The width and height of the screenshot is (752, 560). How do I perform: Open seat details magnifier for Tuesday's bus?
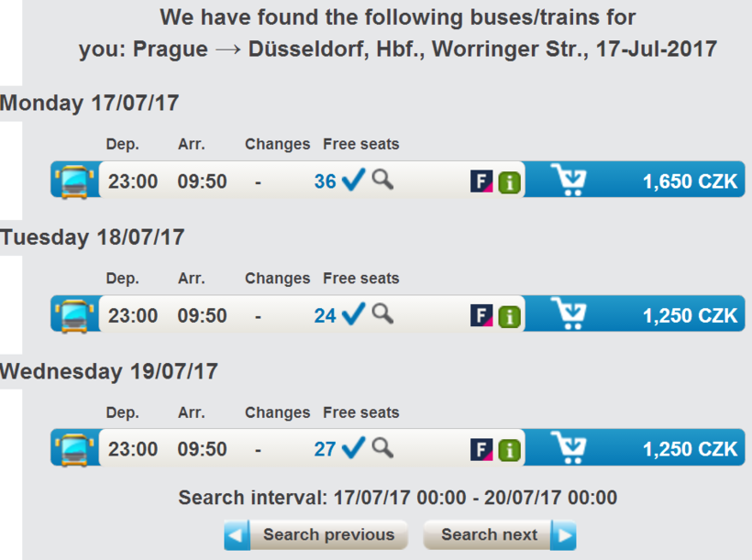tap(382, 313)
